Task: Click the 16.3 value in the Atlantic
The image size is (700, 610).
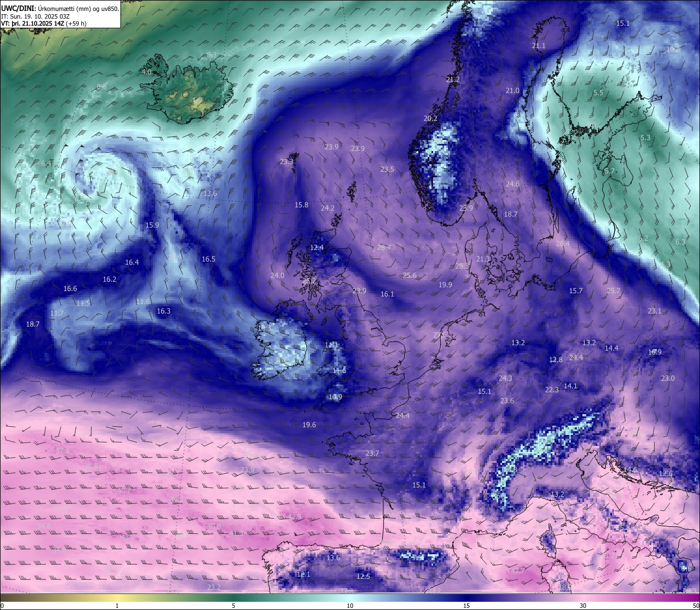Action: [x=164, y=311]
